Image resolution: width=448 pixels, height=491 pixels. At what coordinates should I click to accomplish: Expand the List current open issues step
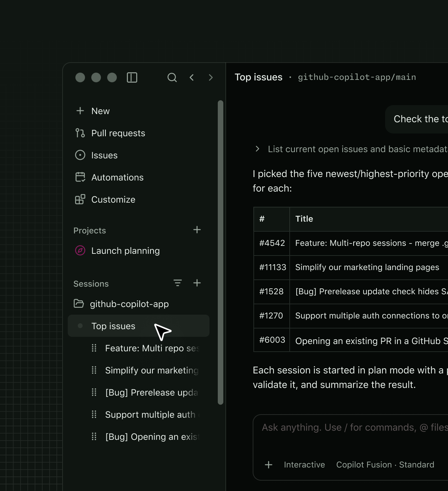click(257, 149)
